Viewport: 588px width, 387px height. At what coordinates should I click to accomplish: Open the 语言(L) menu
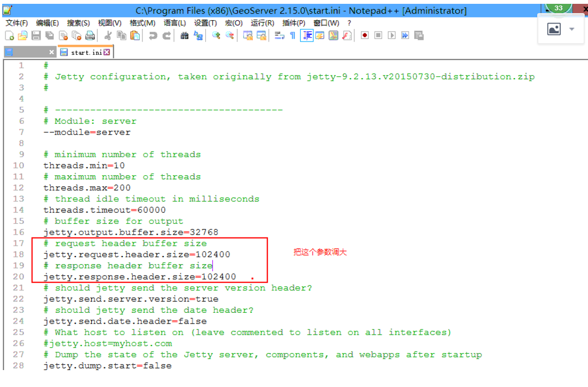click(174, 23)
